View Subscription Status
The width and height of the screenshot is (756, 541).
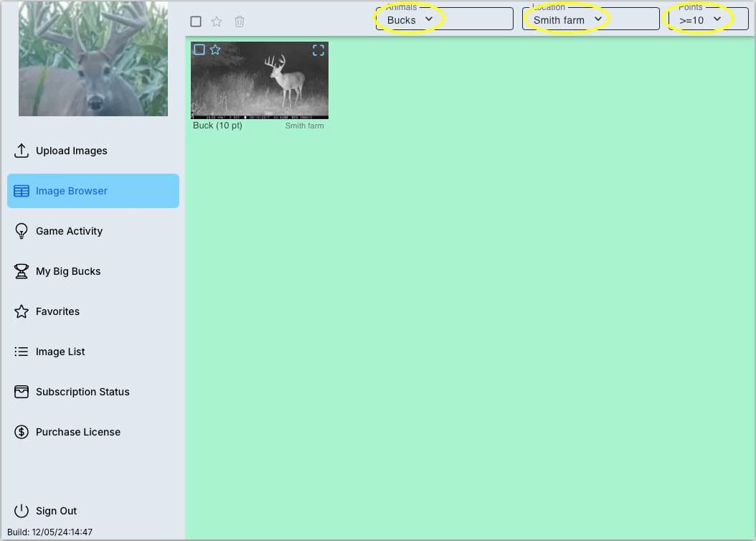(93, 392)
